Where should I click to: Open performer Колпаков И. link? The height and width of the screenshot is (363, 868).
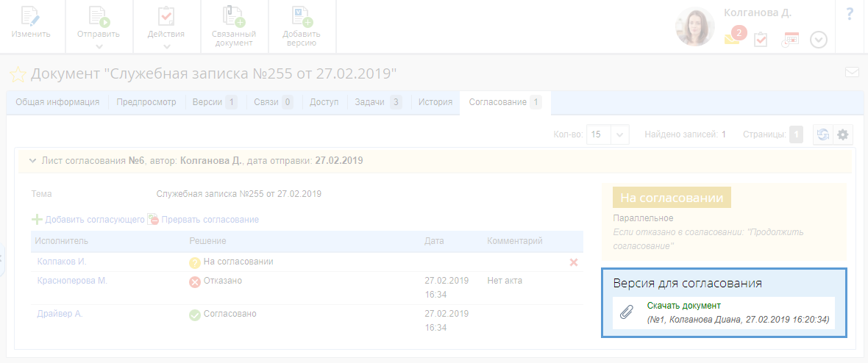coord(62,261)
